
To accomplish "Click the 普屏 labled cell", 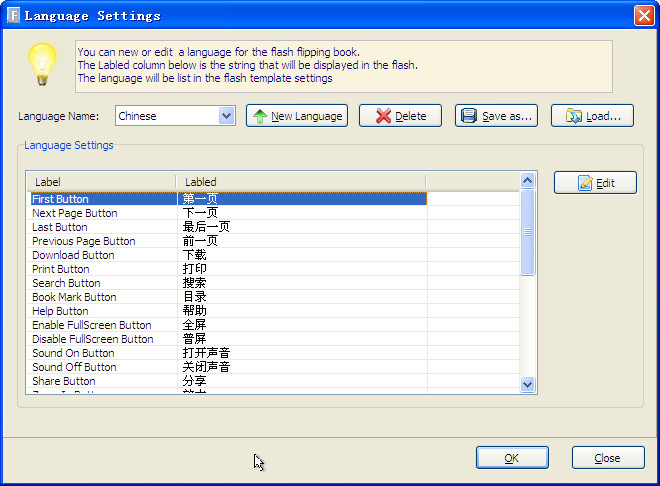I will 302,339.
